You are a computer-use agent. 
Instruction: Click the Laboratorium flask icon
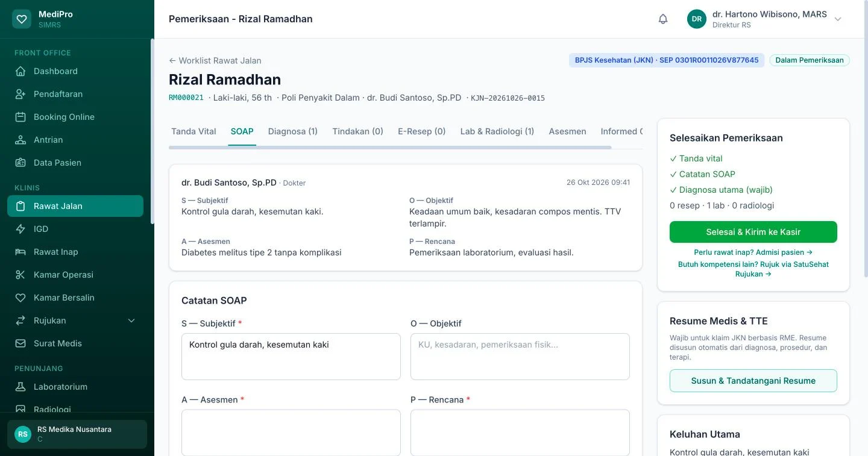[20, 387]
